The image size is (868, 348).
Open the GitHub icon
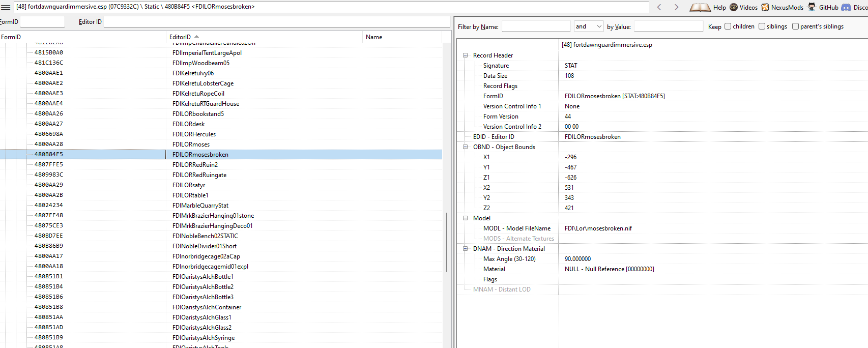812,7
